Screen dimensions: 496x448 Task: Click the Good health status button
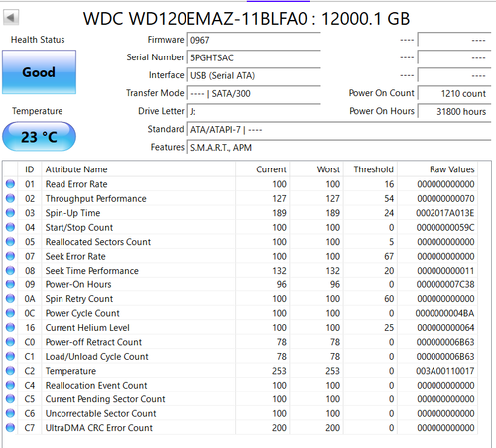click(39, 72)
